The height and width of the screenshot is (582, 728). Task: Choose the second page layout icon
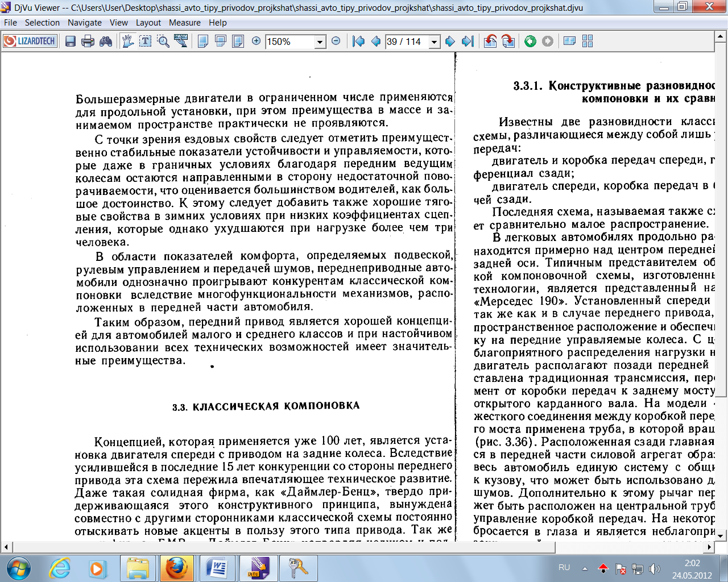point(221,41)
